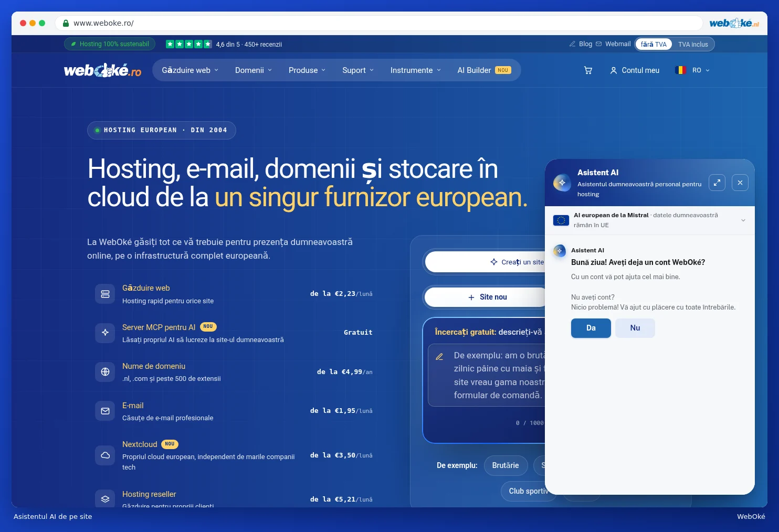Click the site description text area
779x532 pixels.
487,375
